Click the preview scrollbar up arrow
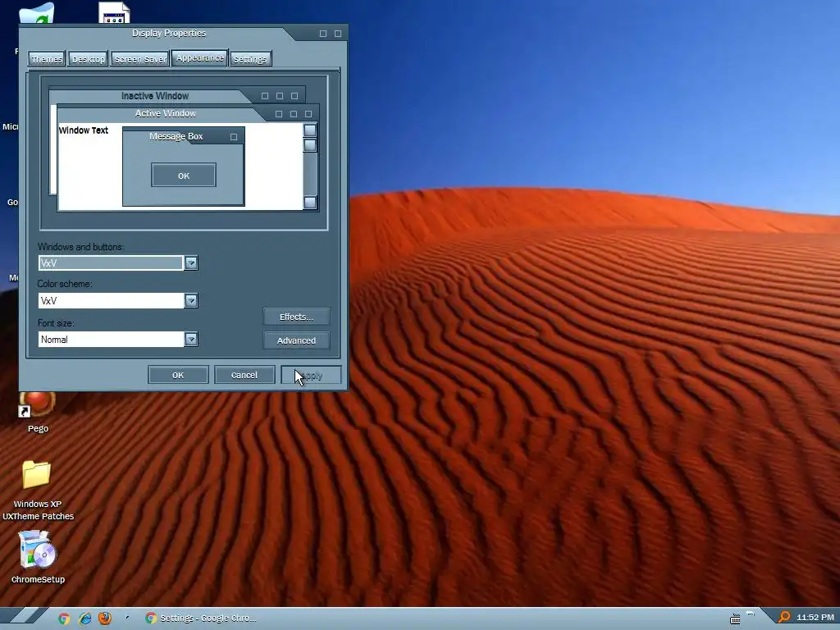840x630 pixels. coord(309,130)
